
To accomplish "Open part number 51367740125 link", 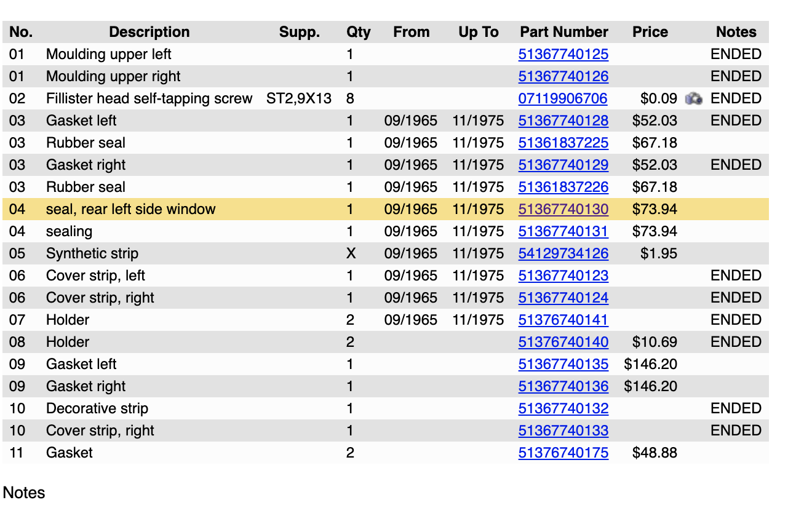I will pyautogui.click(x=563, y=54).
